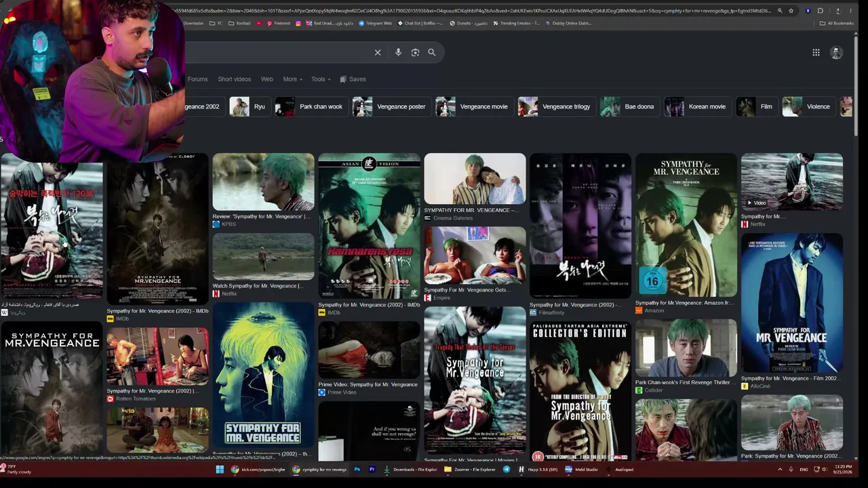
Task: Select the Vengeance trilogy filter chip
Action: (x=554, y=106)
